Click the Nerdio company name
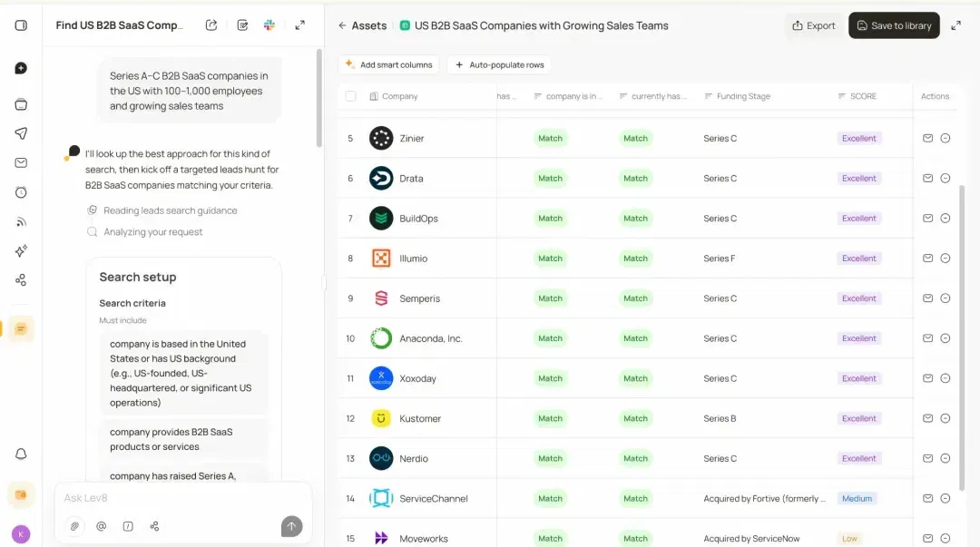980x547 pixels. tap(414, 459)
